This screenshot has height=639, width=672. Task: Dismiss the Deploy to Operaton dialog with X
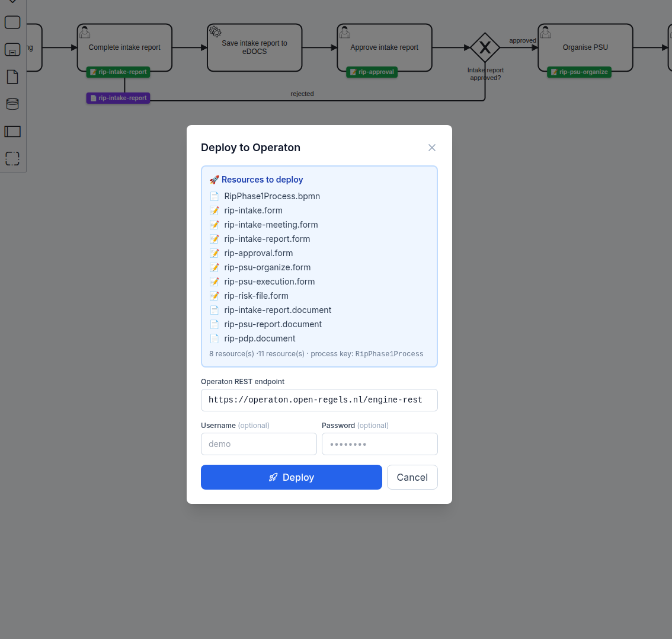tap(432, 148)
